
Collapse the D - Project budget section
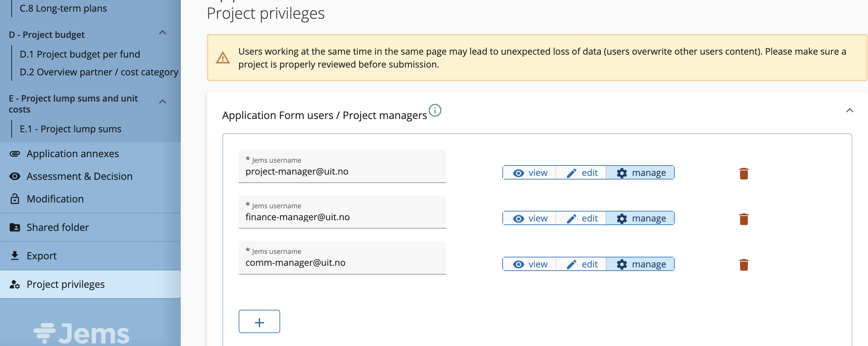162,33
